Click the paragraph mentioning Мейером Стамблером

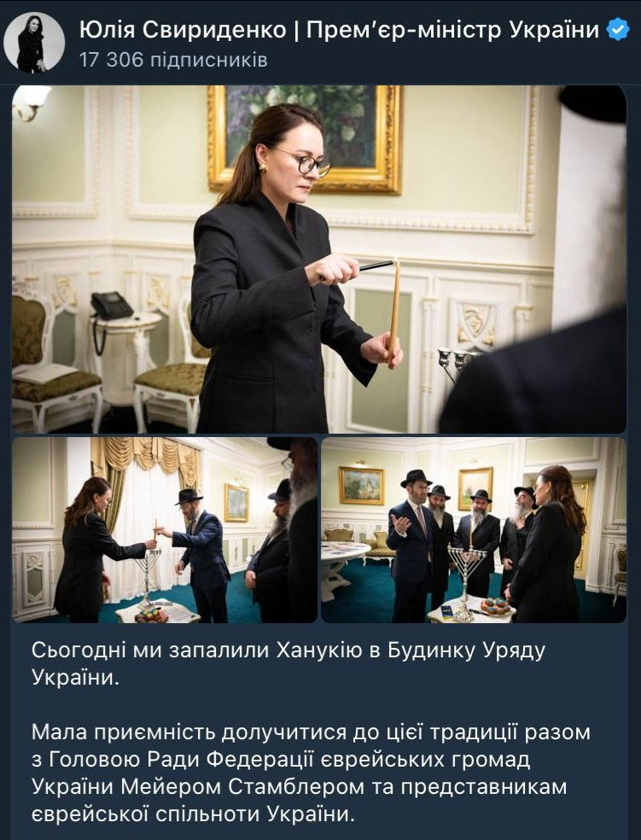tap(311, 773)
